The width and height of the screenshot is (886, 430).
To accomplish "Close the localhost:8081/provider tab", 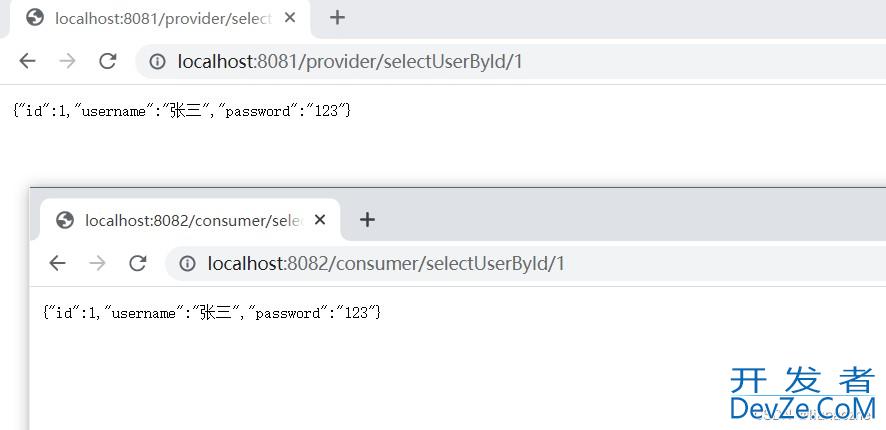I will tap(290, 18).
